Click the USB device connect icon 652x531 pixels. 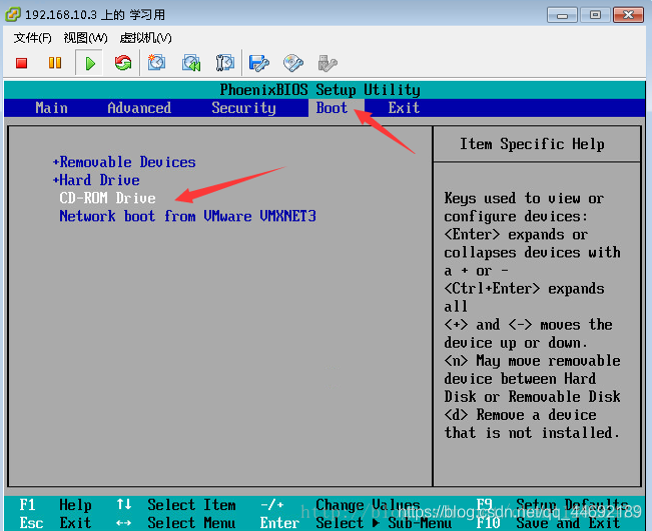click(x=327, y=63)
